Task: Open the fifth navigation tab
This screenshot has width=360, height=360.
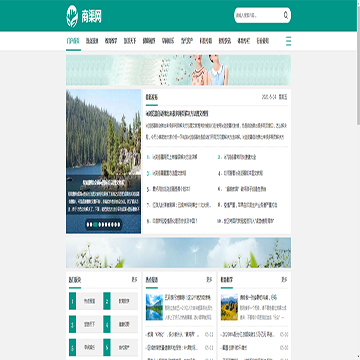Action: (149, 41)
